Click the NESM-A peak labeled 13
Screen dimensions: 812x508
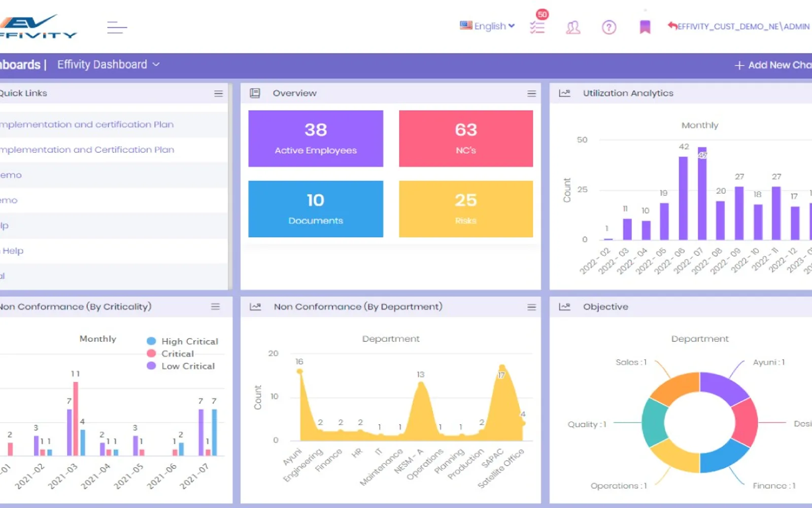click(421, 384)
